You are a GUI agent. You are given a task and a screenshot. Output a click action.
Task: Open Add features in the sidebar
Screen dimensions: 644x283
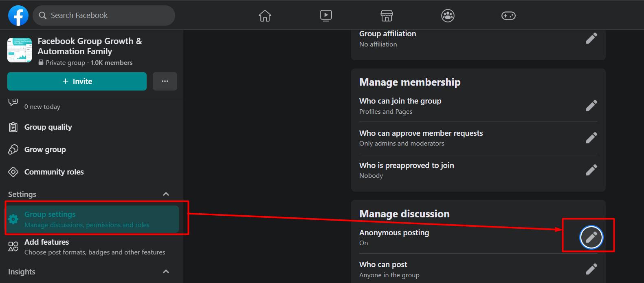tap(92, 247)
